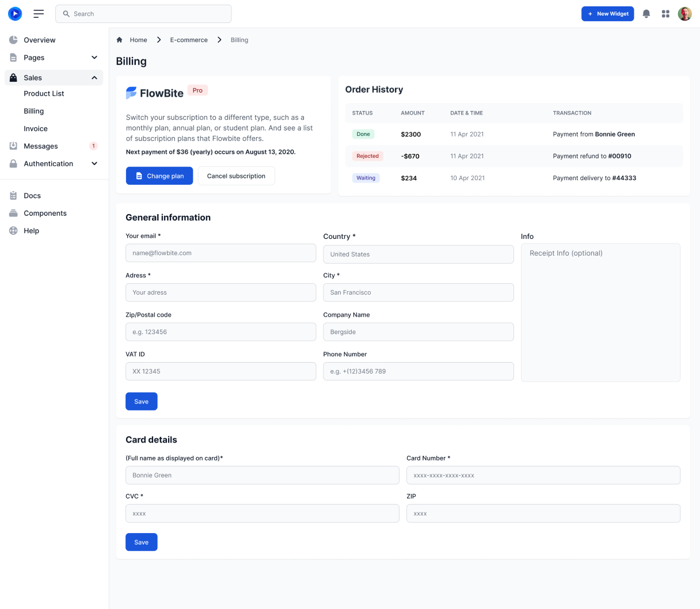Click the hamburger menu icon
Screen dimensions: 700x609
coord(39,14)
